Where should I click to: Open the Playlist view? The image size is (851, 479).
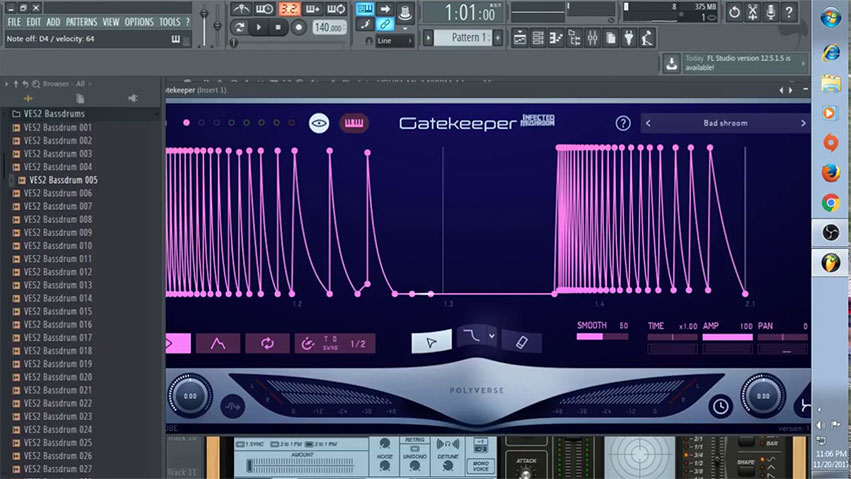pos(520,38)
